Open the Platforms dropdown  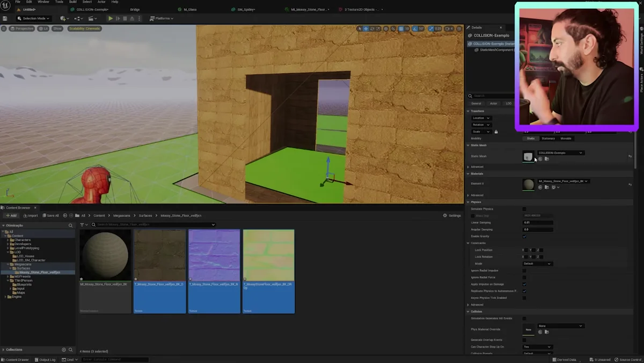[x=162, y=18]
